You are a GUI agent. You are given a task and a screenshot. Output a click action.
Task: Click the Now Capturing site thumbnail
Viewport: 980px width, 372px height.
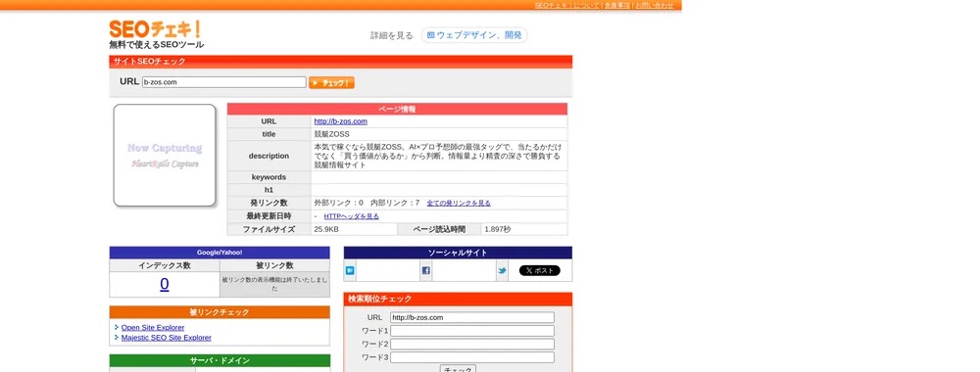pyautogui.click(x=165, y=156)
